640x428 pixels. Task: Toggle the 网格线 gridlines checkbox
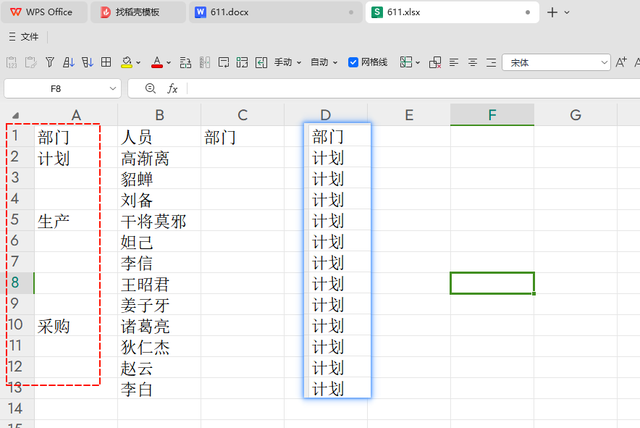pyautogui.click(x=353, y=62)
